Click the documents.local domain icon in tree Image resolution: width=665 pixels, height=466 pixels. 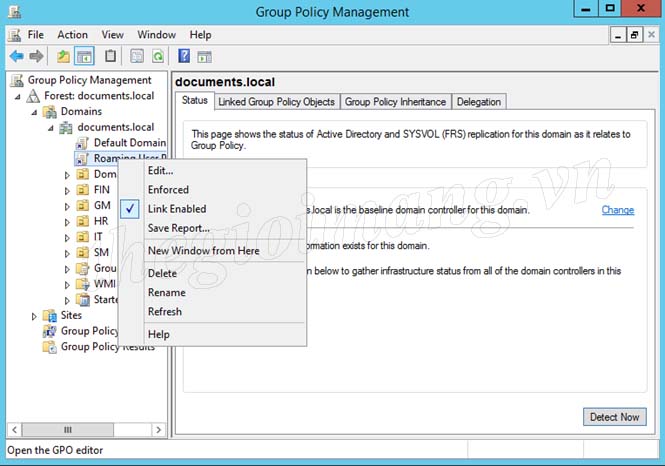[66, 127]
